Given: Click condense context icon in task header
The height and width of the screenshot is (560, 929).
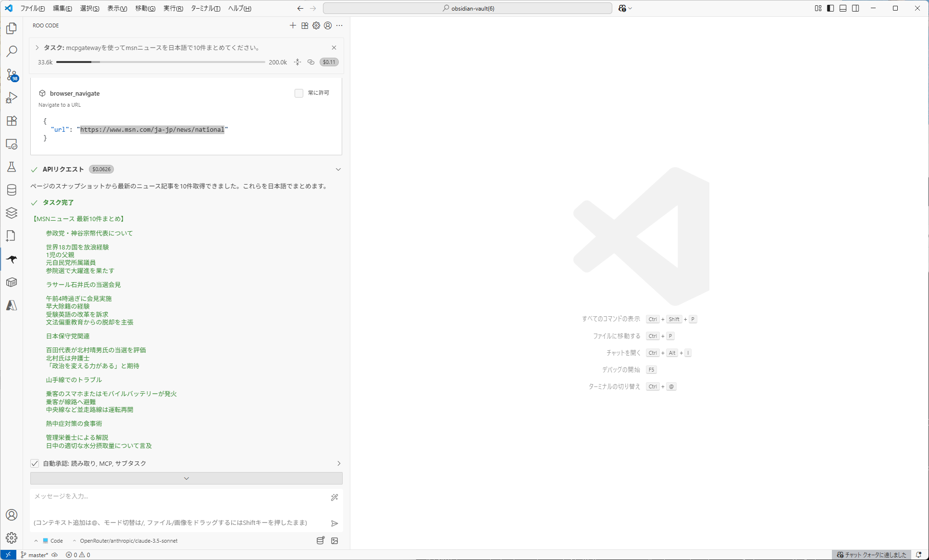Looking at the screenshot, I should (x=297, y=62).
